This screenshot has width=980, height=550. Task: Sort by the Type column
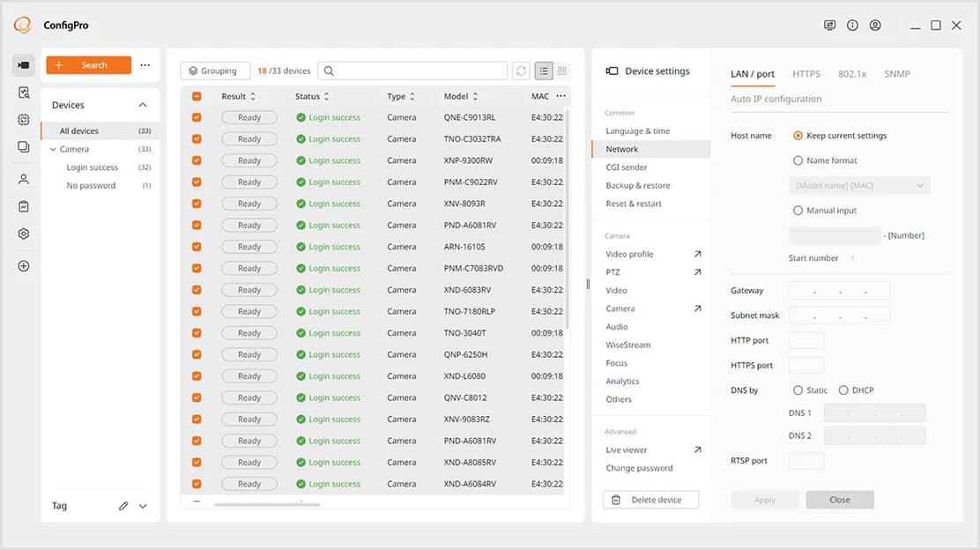pos(401,96)
